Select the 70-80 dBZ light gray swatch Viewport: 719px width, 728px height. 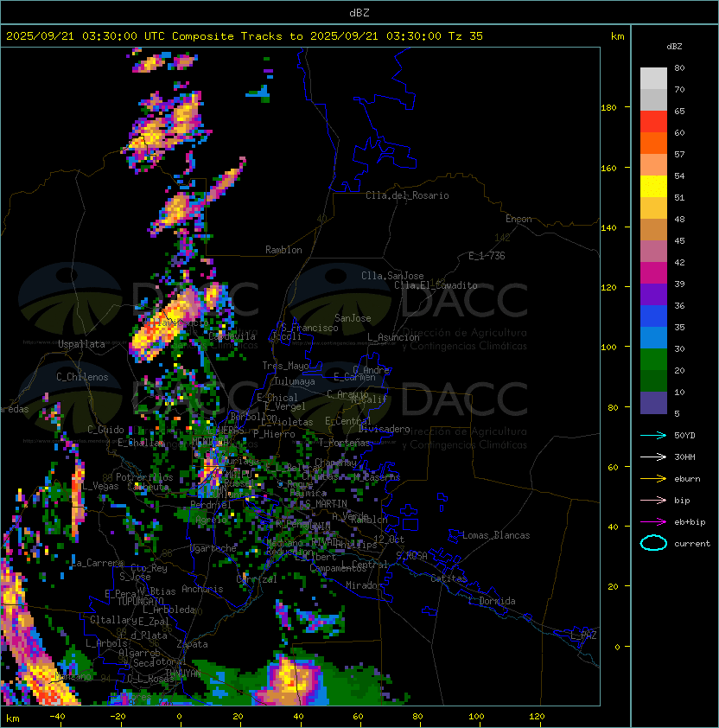653,79
